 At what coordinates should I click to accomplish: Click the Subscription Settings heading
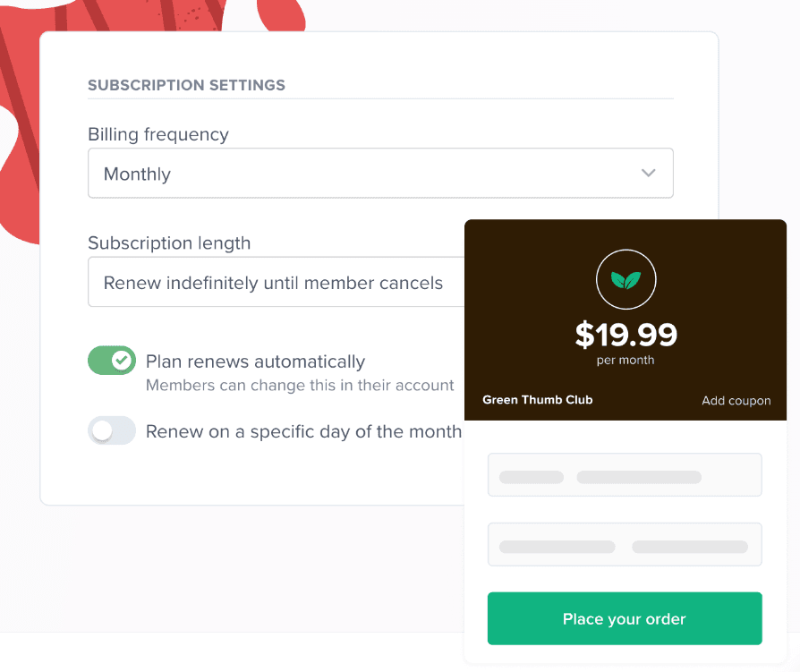(186, 85)
